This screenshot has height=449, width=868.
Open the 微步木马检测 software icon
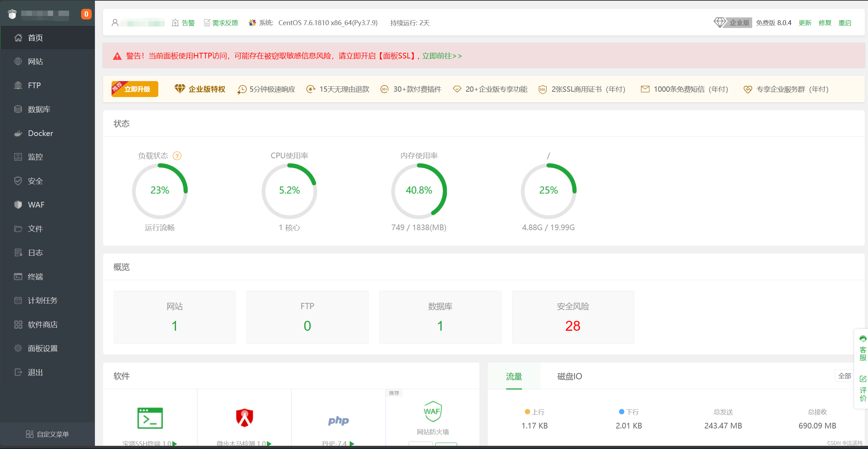point(244,418)
